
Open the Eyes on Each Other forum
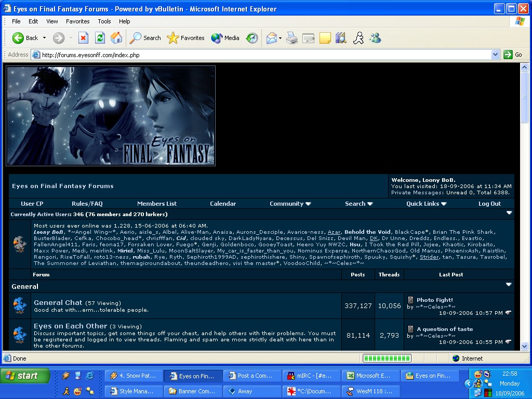point(70,326)
